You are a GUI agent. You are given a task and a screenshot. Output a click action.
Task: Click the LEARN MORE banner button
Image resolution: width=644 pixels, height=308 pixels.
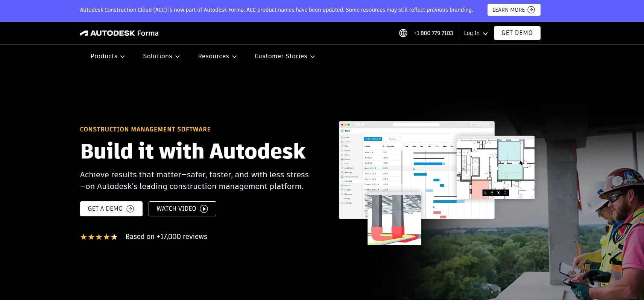(514, 10)
